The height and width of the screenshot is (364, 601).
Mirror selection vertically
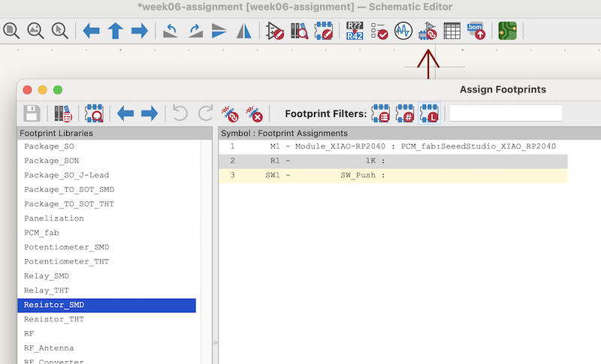pyautogui.click(x=219, y=31)
